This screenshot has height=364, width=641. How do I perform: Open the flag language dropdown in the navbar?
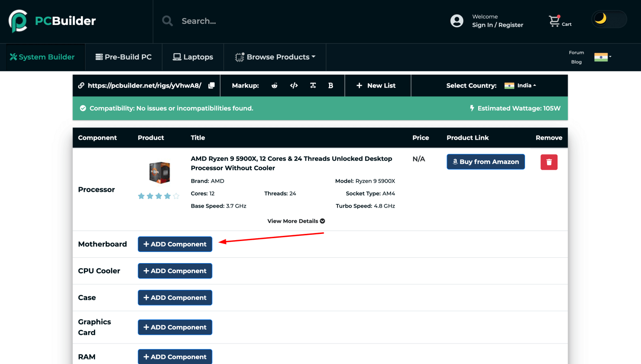[602, 57]
